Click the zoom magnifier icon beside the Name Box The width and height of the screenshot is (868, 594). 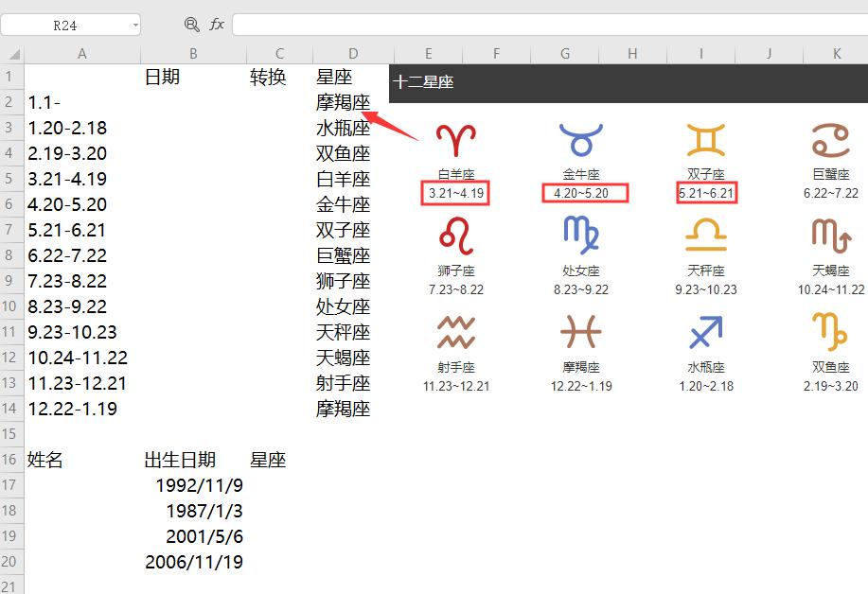click(x=190, y=26)
